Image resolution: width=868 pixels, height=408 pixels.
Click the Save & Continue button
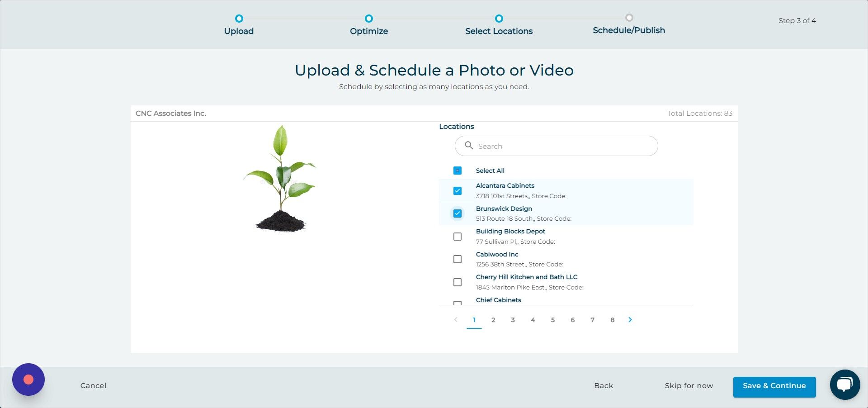[x=774, y=387]
